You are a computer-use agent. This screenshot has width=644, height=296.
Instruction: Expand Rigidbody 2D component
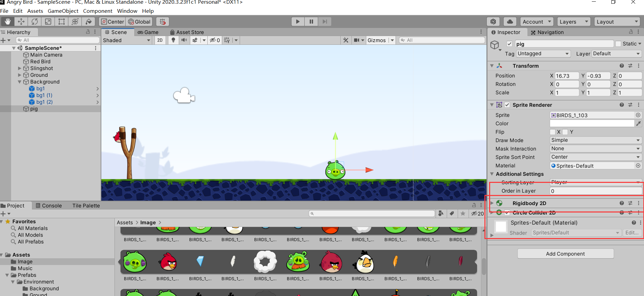coord(492,203)
